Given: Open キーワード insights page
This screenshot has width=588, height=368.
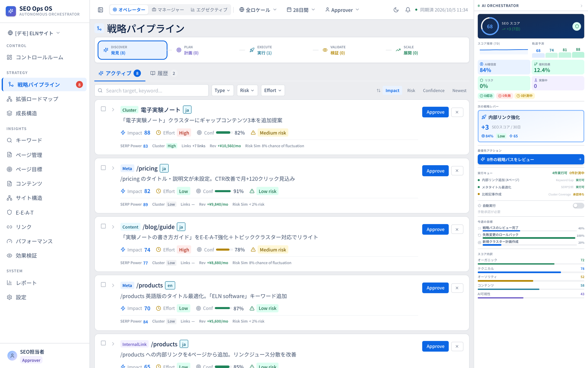Looking at the screenshot, I should [x=44, y=140].
